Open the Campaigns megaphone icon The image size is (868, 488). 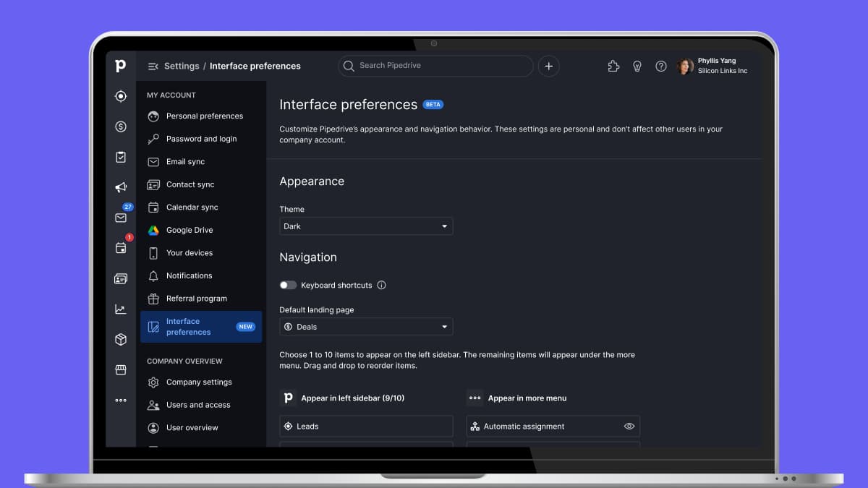coord(121,187)
